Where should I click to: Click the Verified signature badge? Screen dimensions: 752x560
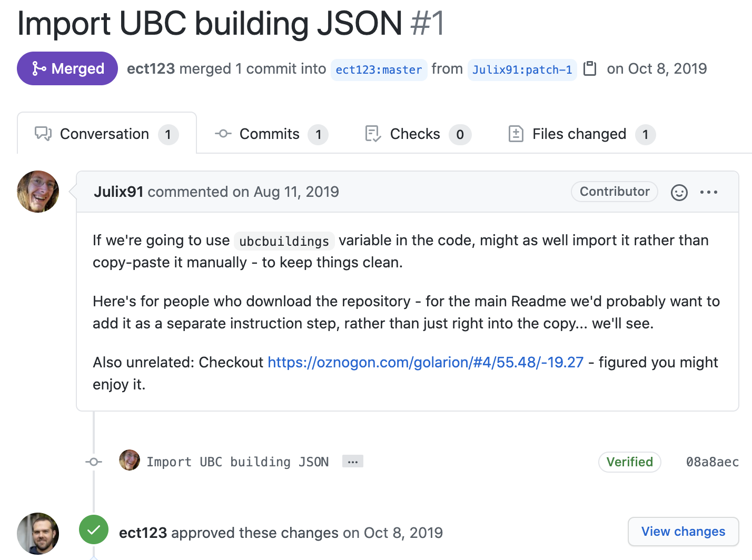pos(630,462)
